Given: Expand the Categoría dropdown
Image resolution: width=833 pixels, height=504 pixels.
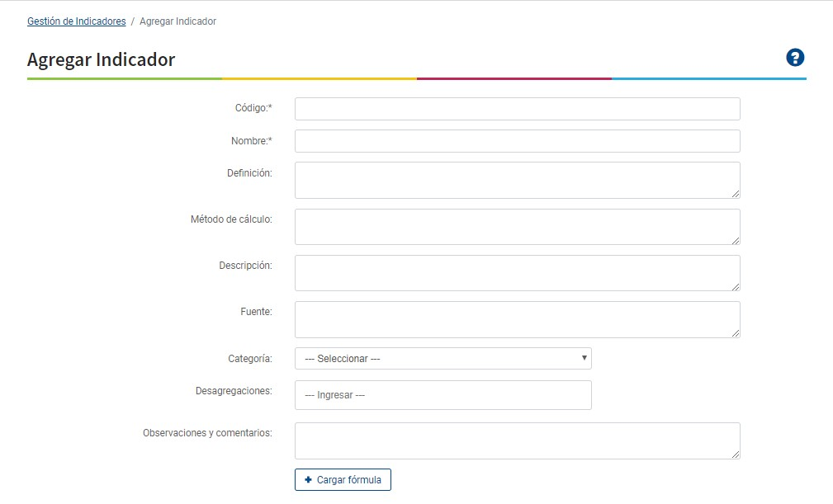Looking at the screenshot, I should 443,359.
